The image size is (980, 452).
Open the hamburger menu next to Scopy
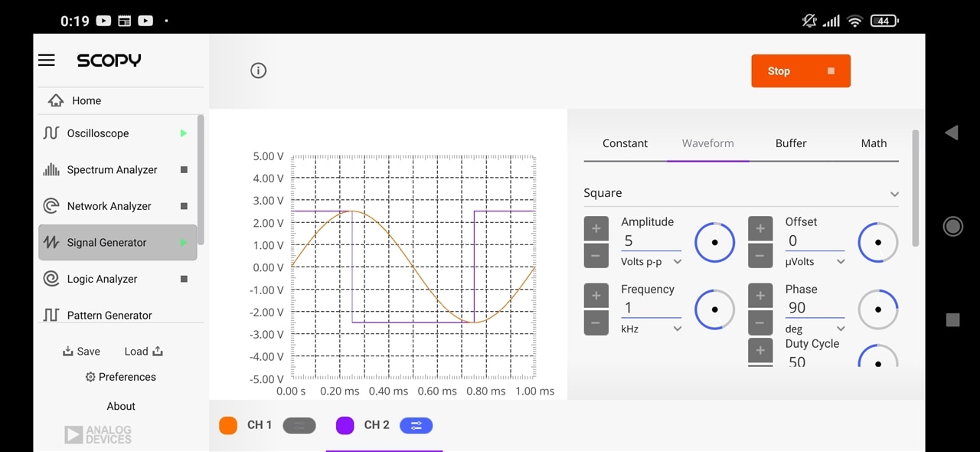point(47,61)
